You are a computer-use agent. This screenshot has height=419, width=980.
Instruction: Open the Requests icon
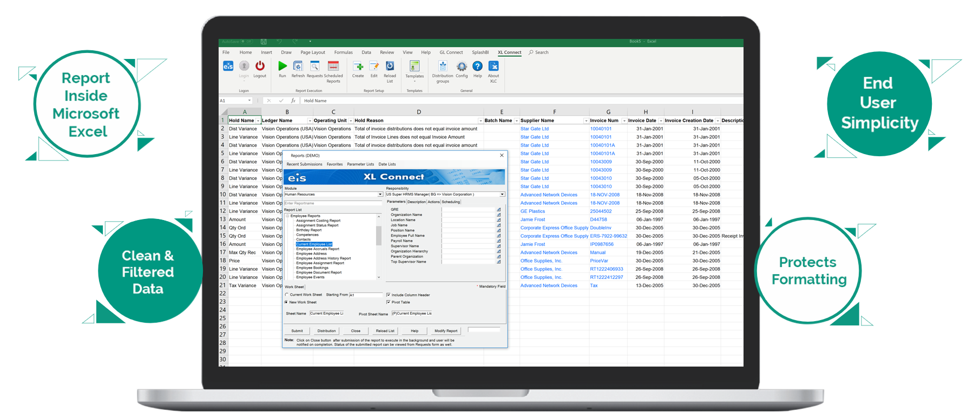pos(314,66)
